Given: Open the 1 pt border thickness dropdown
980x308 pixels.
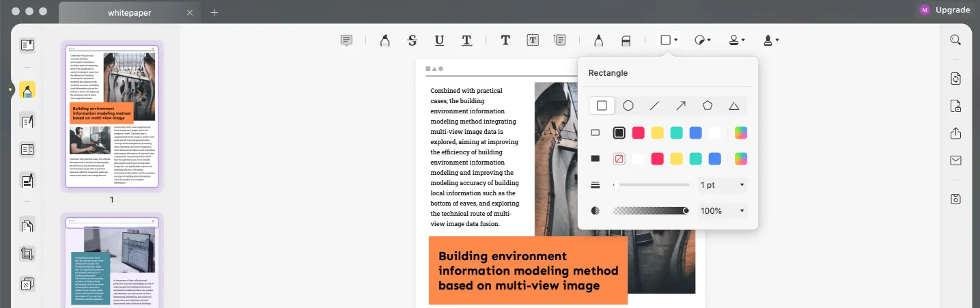Looking at the screenshot, I should (723, 185).
